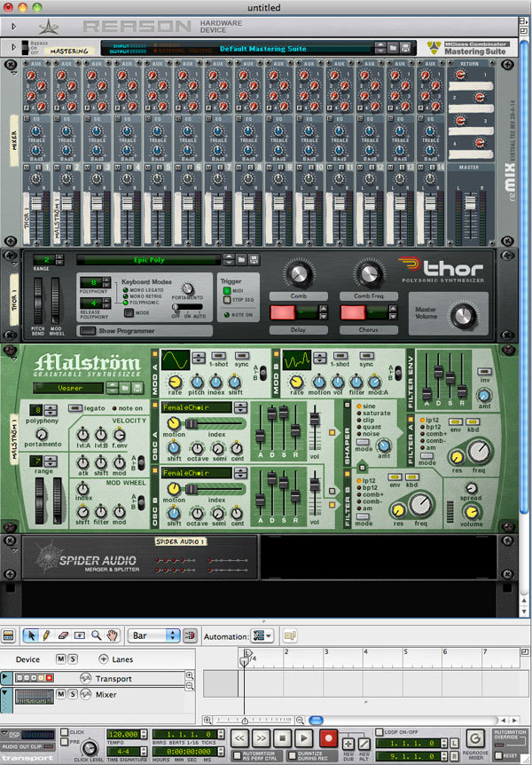The width and height of the screenshot is (532, 765).
Task: Toggle Malström's legato button
Action: coord(75,408)
